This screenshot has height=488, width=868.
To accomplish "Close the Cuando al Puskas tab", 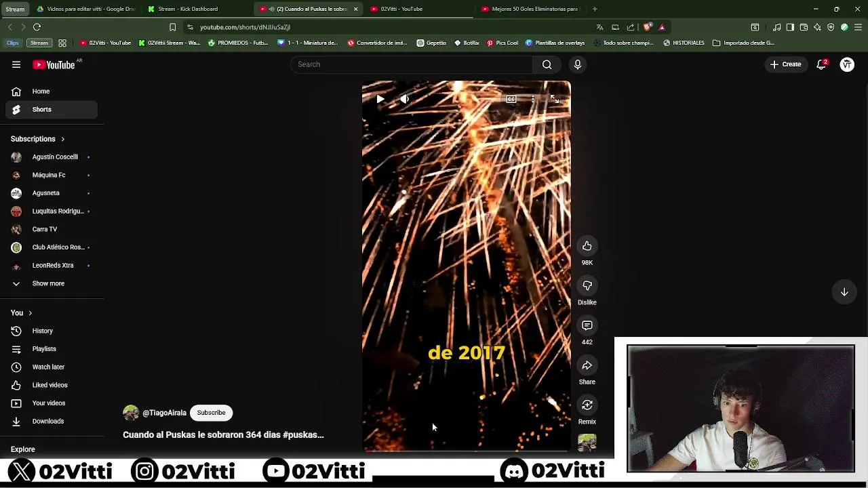I will (x=356, y=9).
